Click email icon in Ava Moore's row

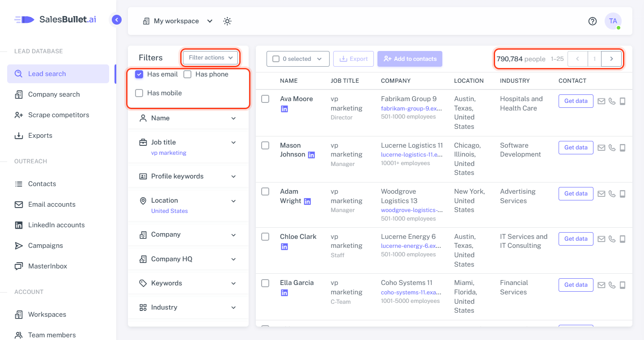tap(602, 101)
